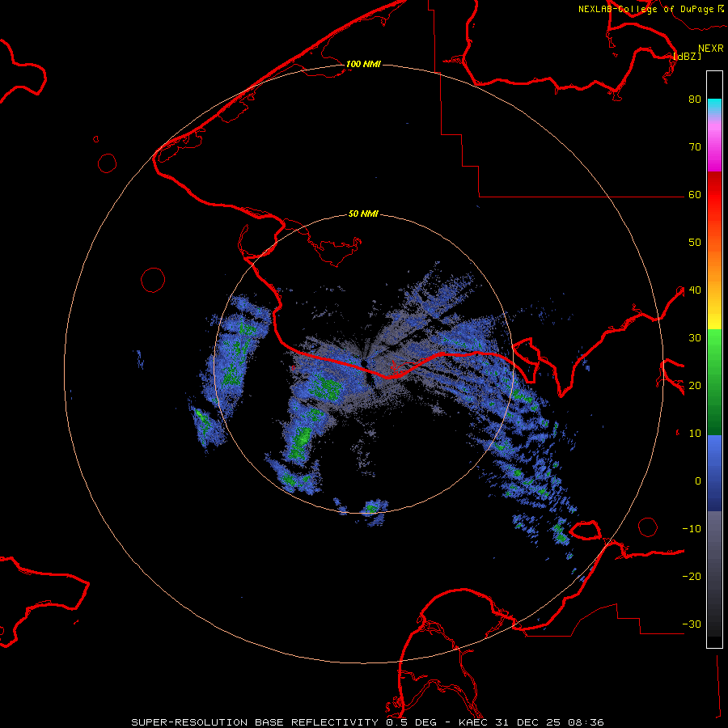Click the -20 dBZ scale value

pyautogui.click(x=692, y=576)
